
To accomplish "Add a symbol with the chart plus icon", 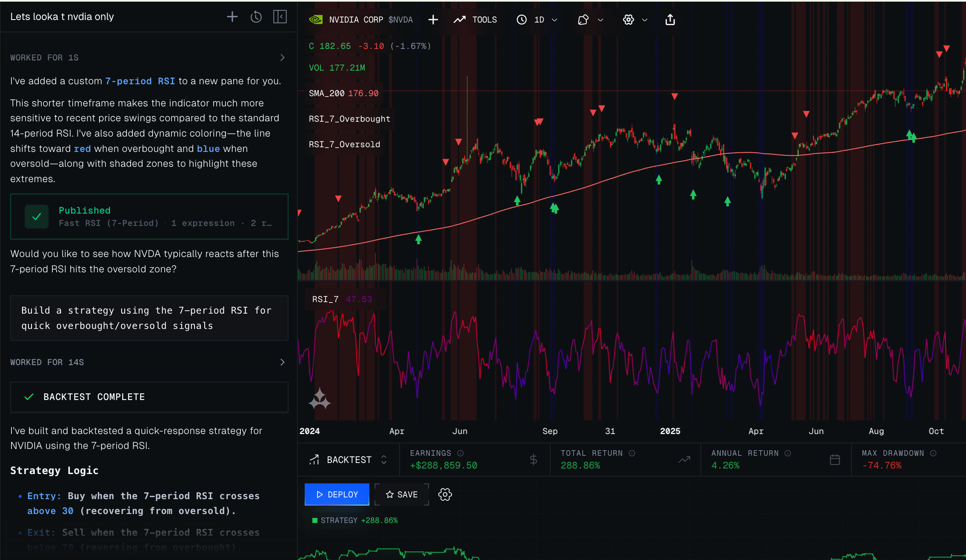I will point(433,20).
